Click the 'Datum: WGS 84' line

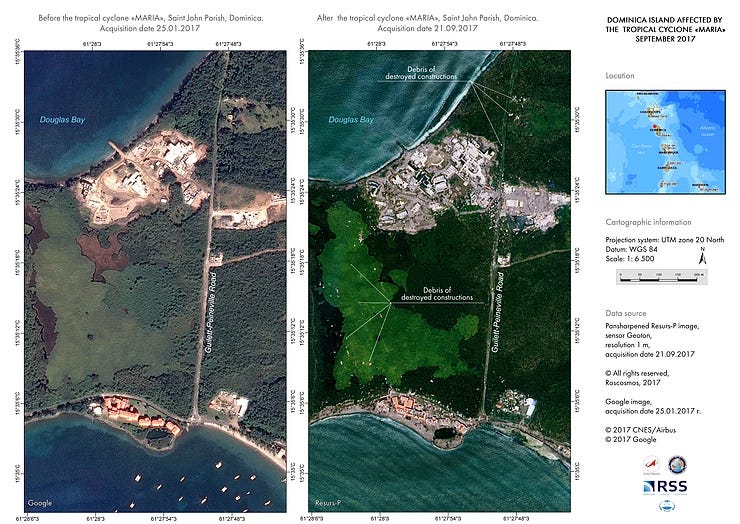[631, 249]
